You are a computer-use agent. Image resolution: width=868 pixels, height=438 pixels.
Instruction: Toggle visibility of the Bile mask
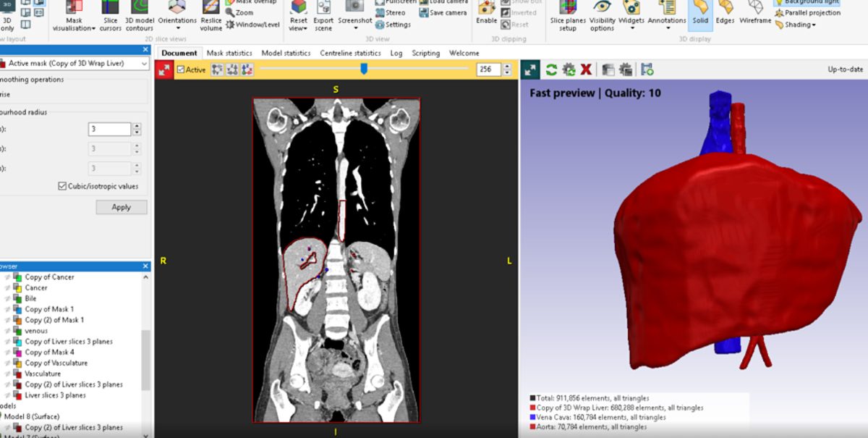(9, 298)
